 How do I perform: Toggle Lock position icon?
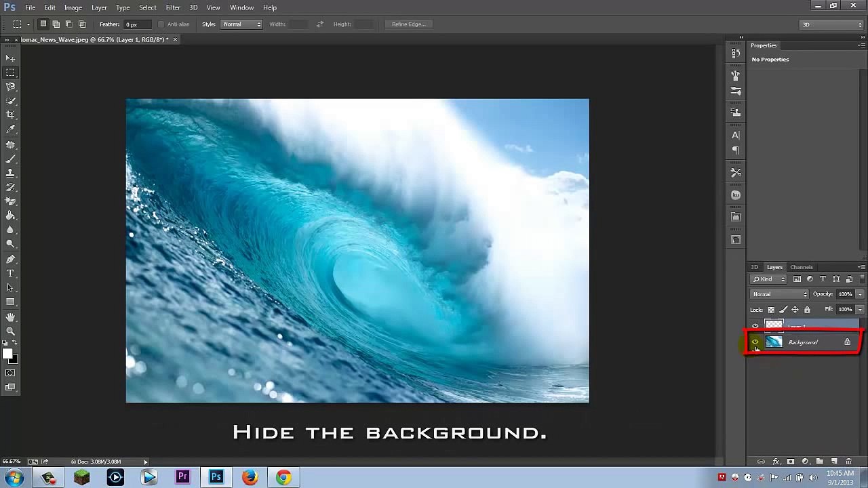[795, 310]
